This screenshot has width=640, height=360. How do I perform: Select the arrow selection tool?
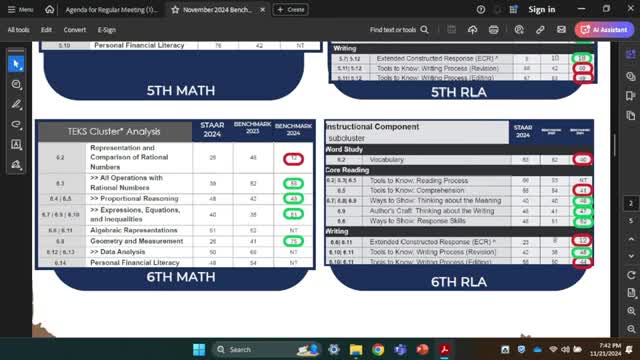(16, 64)
